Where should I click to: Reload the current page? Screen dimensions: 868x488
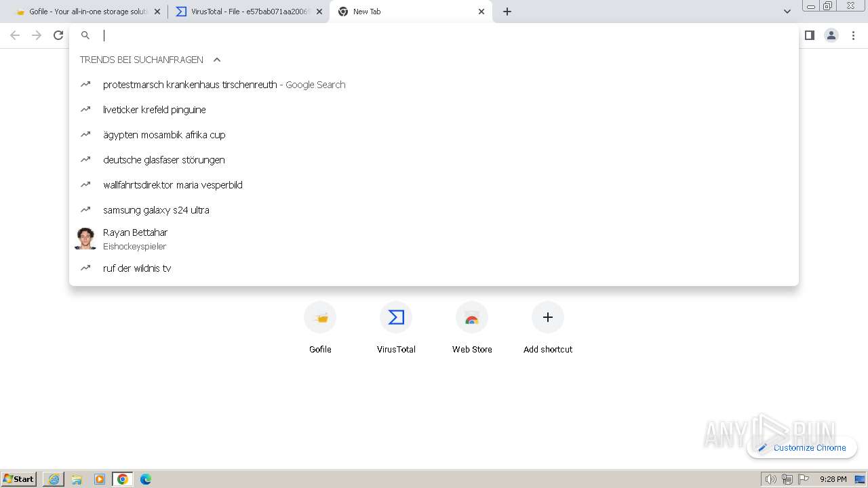click(x=58, y=35)
